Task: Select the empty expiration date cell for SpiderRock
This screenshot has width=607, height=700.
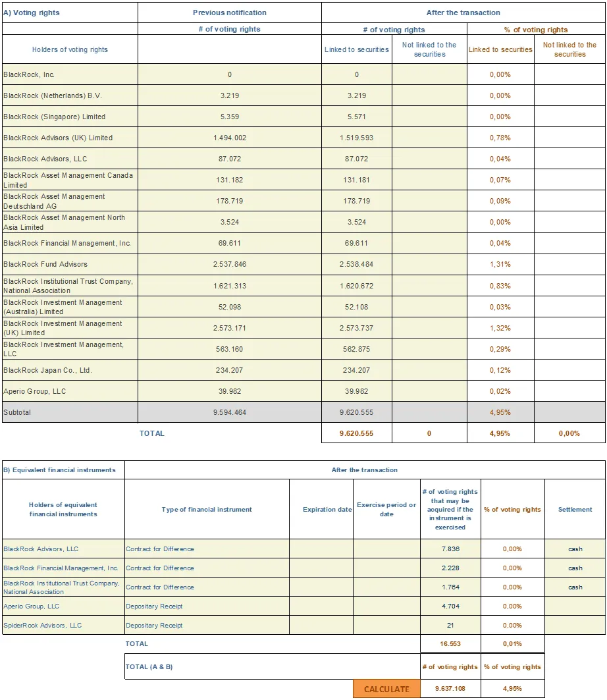Action: [321, 625]
